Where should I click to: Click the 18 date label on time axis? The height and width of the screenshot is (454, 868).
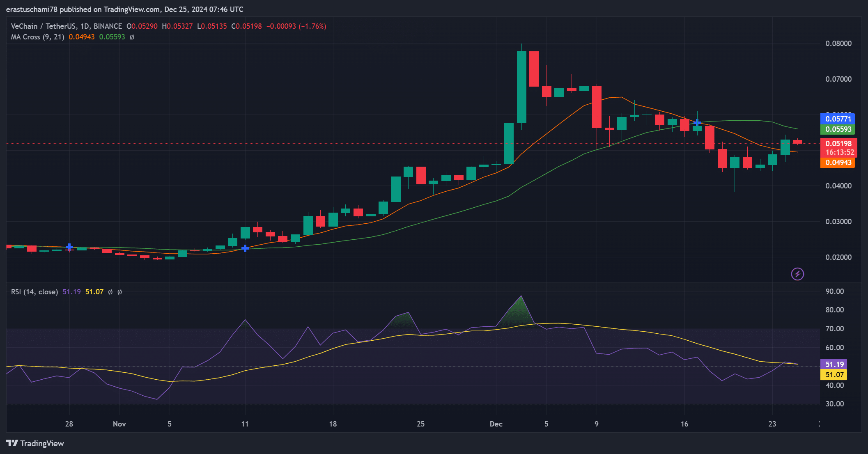(333, 424)
